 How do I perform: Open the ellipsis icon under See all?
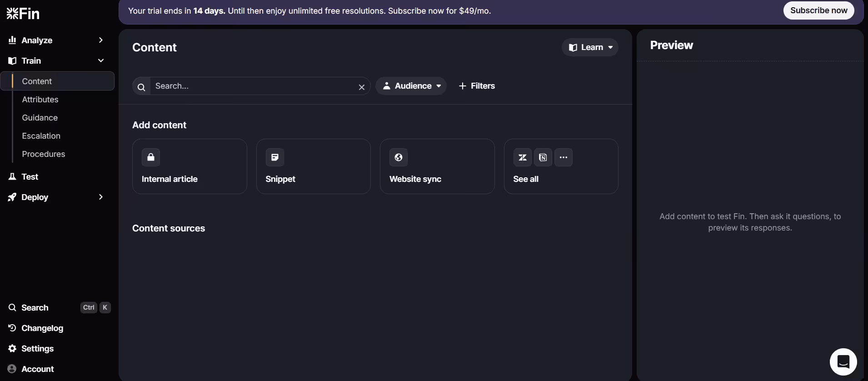click(564, 157)
